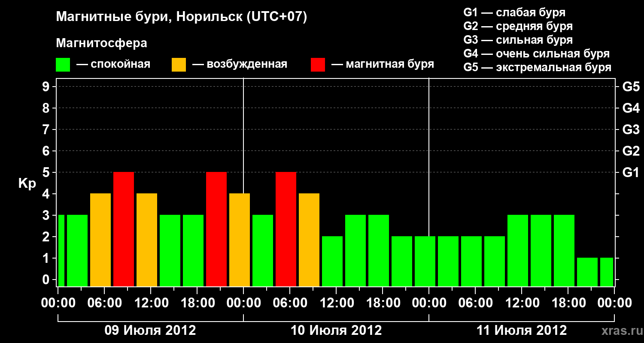This screenshot has height=343, width=644.
Task: Click the red 'магнитная буря' legend swatch
Action: (x=318, y=65)
